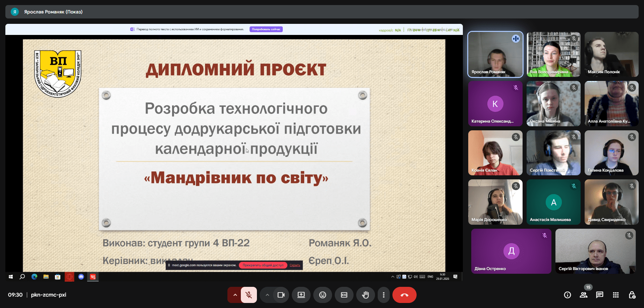Expand video settings arrow beside camera
Viewport: 644px width, 308px height.
[x=267, y=295]
